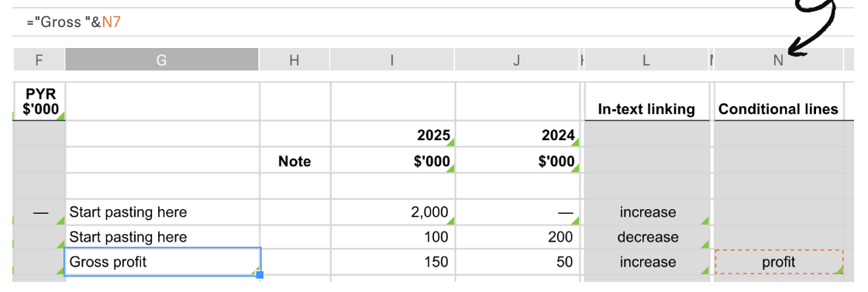868x292 pixels.
Task: Select column N header
Action: [x=778, y=60]
